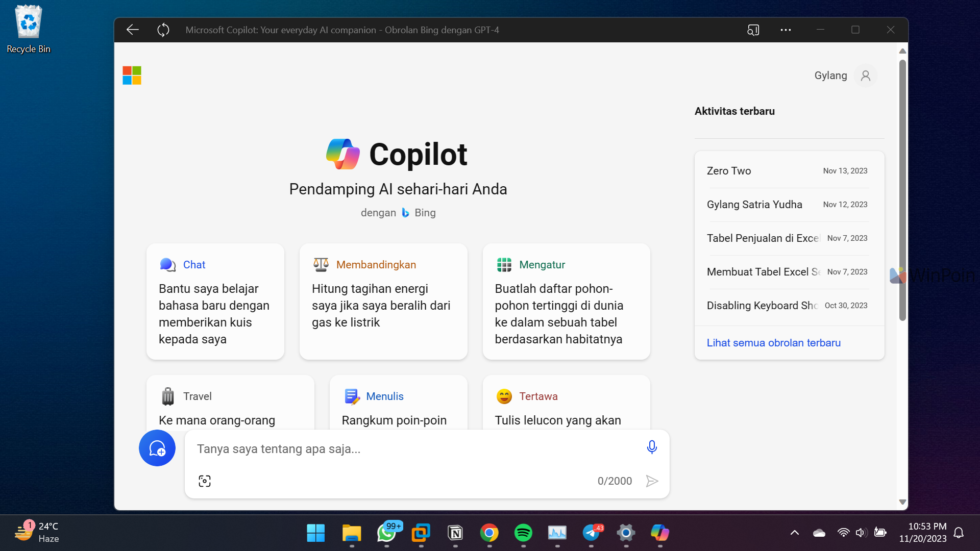Screen dimensions: 980x551
Task: Click the add image capture icon
Action: [x=205, y=481]
